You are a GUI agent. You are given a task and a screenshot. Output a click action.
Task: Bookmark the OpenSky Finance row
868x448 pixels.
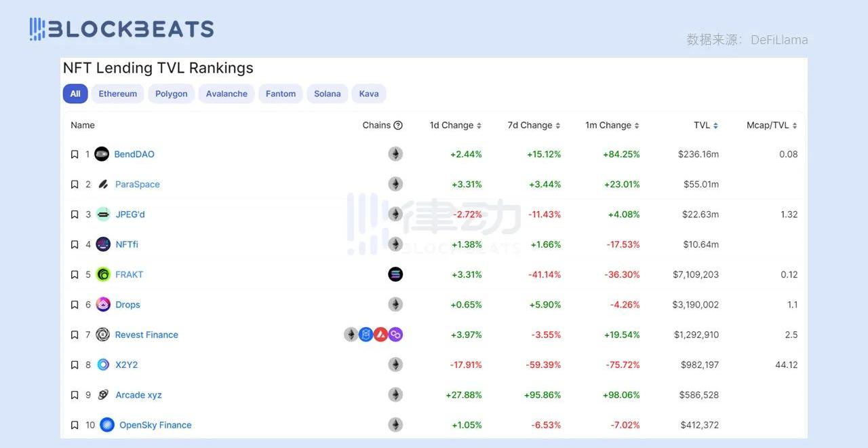[x=75, y=426]
